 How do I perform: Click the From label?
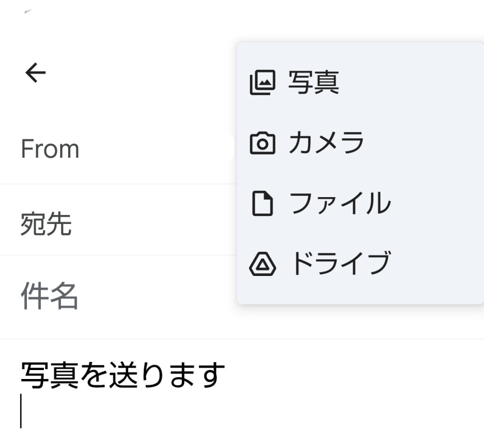(x=50, y=149)
